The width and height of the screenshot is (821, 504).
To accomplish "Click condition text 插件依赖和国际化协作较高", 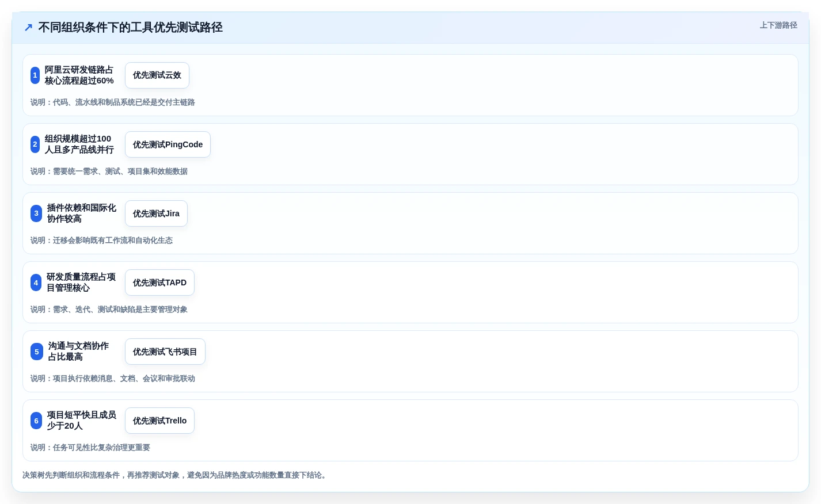I will pyautogui.click(x=82, y=213).
